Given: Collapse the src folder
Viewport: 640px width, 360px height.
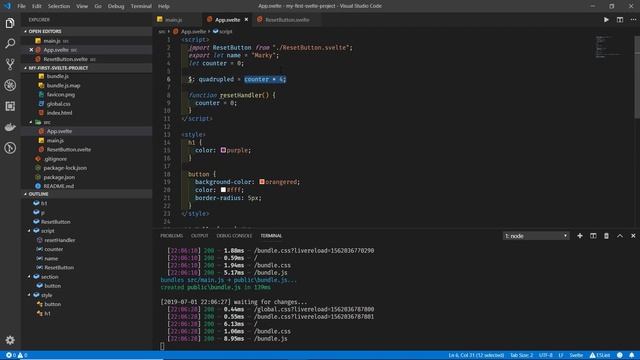Looking at the screenshot, I should (x=31, y=122).
